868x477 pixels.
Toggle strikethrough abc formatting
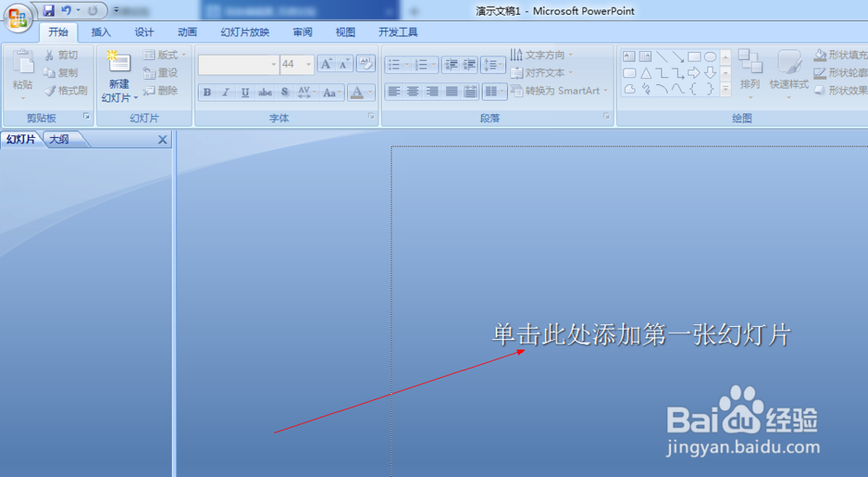coord(265,92)
